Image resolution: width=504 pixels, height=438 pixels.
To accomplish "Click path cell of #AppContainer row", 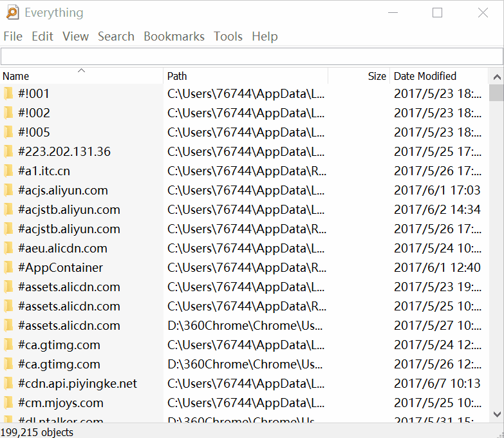I will 247,267.
